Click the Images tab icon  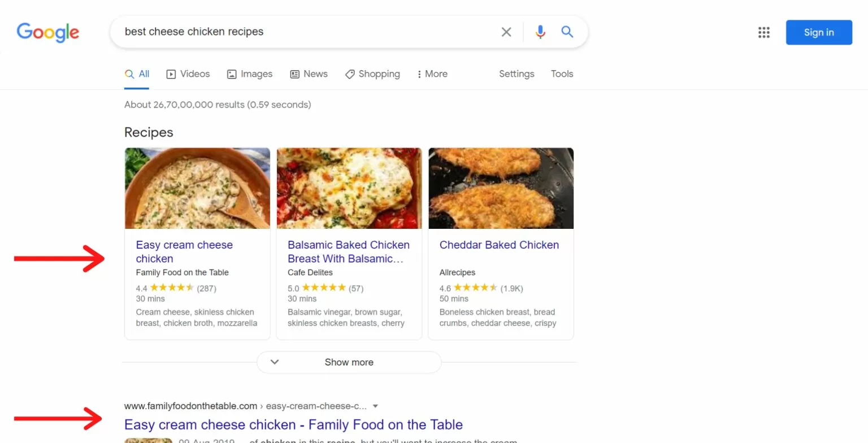[x=232, y=74]
